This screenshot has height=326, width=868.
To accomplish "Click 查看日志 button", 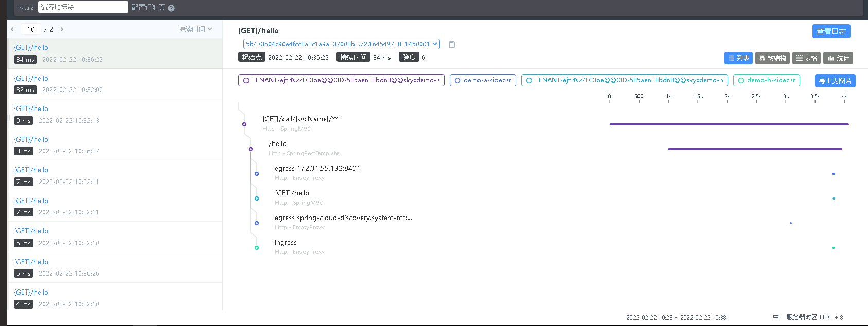I will [831, 31].
